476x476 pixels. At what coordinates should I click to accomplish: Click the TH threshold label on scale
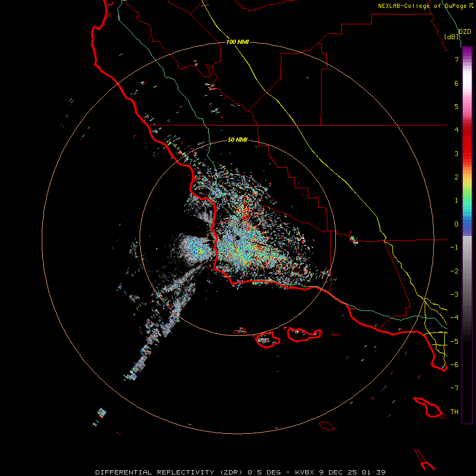tap(454, 412)
